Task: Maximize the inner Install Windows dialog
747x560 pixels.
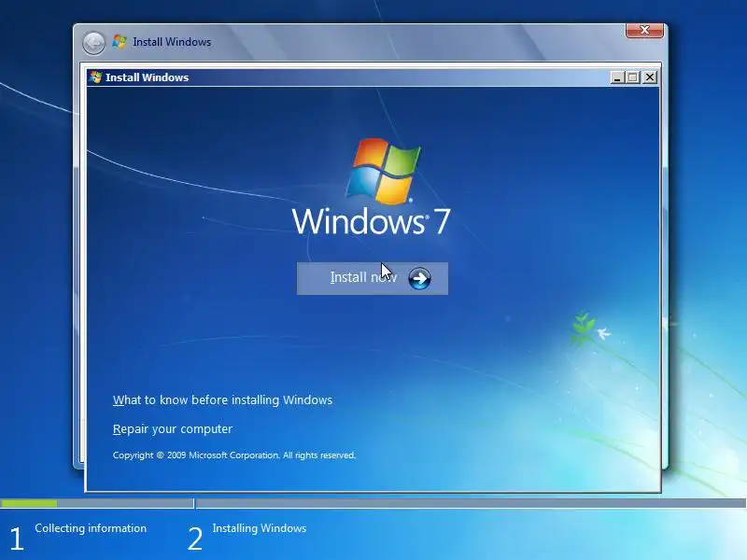Action: (x=633, y=77)
